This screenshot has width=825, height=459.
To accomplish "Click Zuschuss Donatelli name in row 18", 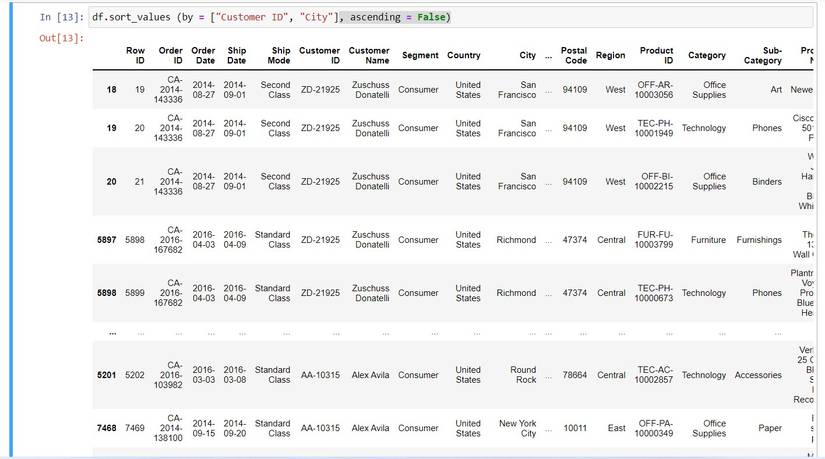I will 371,90.
